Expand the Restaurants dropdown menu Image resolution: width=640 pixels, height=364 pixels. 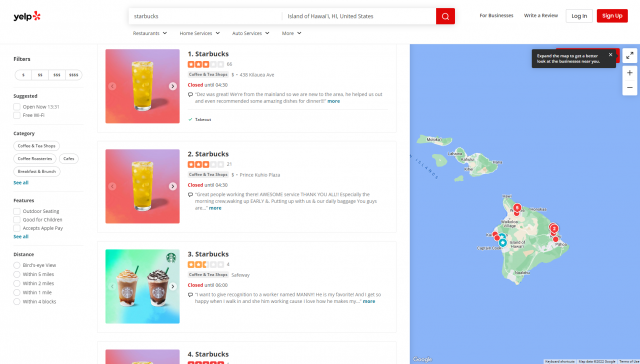(150, 33)
